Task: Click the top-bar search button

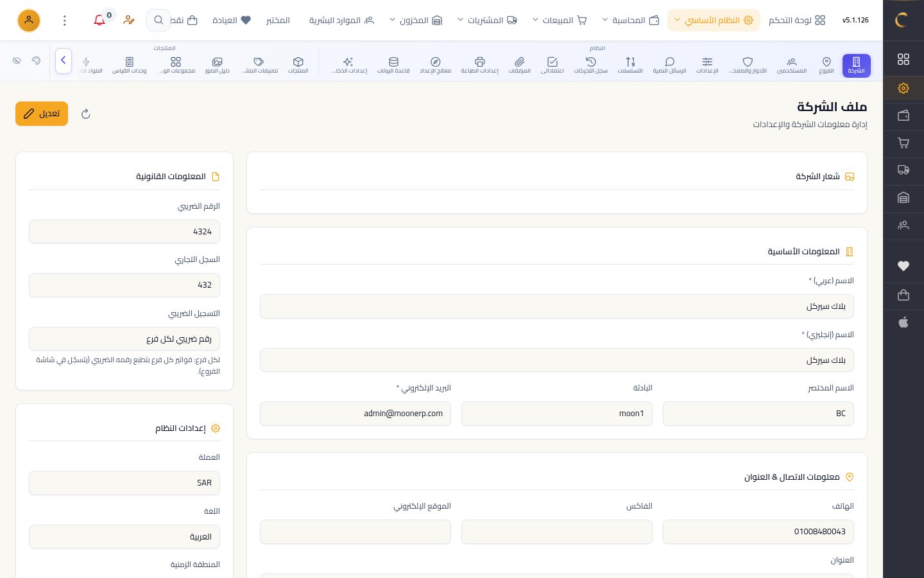Action: coord(158,21)
